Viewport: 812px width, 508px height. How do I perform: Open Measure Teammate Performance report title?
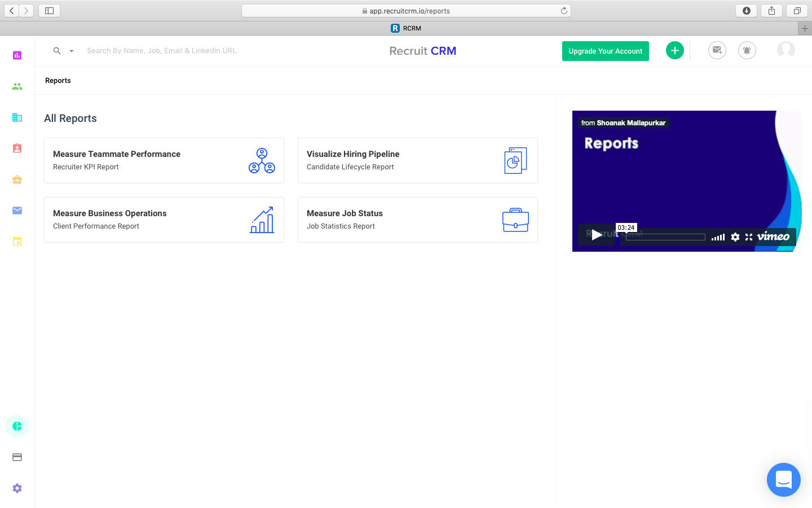click(x=117, y=154)
